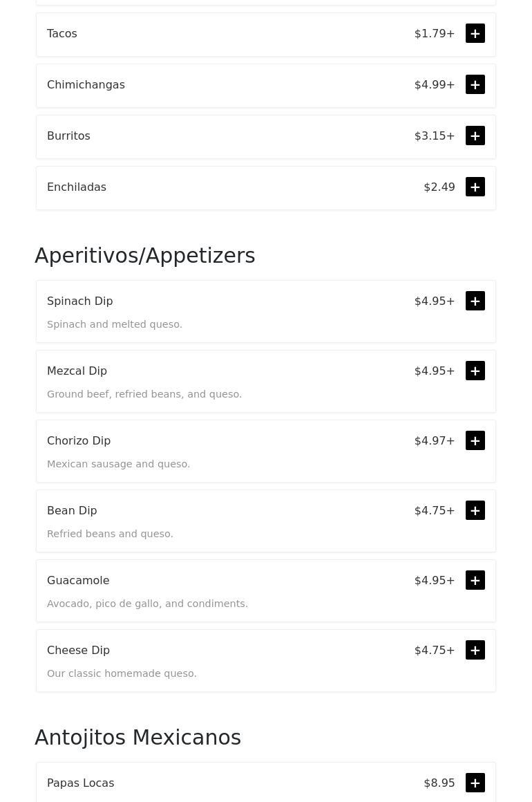Click the Enchiladas $2.49 price

click(x=439, y=187)
